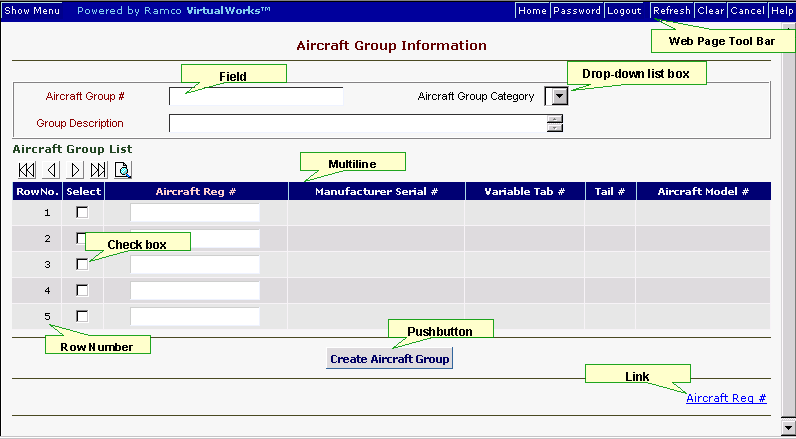Click the Tail # column header
The width and height of the screenshot is (796, 439).
(x=610, y=191)
